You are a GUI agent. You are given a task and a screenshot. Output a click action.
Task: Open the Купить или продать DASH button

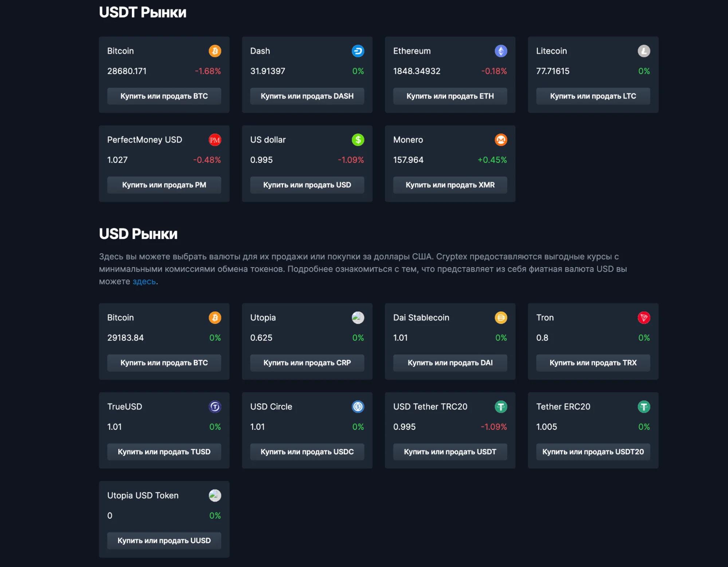[x=307, y=96]
